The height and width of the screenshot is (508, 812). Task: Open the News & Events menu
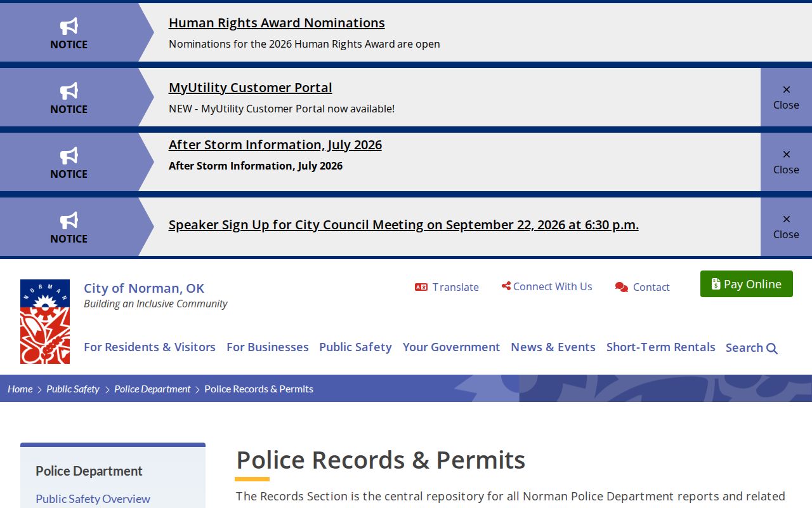click(x=553, y=347)
